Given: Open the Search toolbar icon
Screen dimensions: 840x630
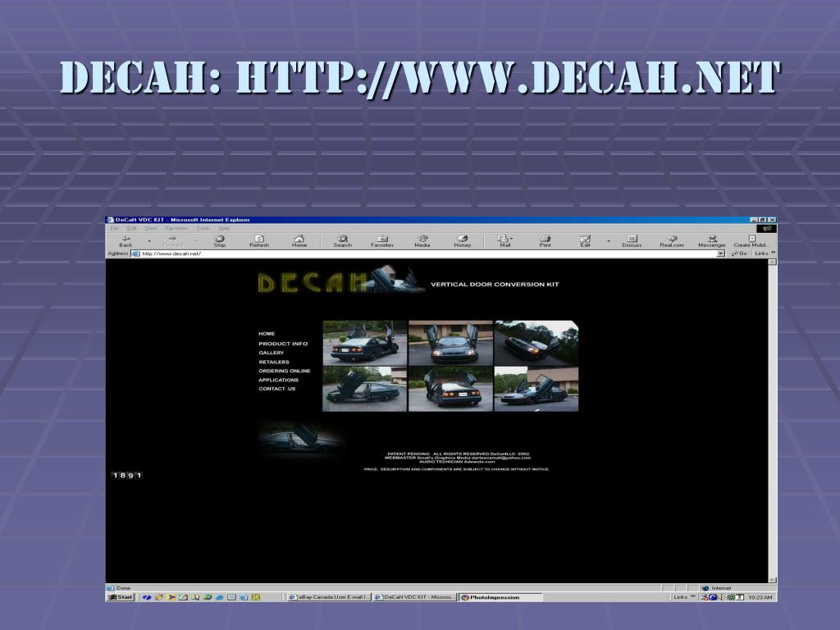Looking at the screenshot, I should tap(342, 241).
